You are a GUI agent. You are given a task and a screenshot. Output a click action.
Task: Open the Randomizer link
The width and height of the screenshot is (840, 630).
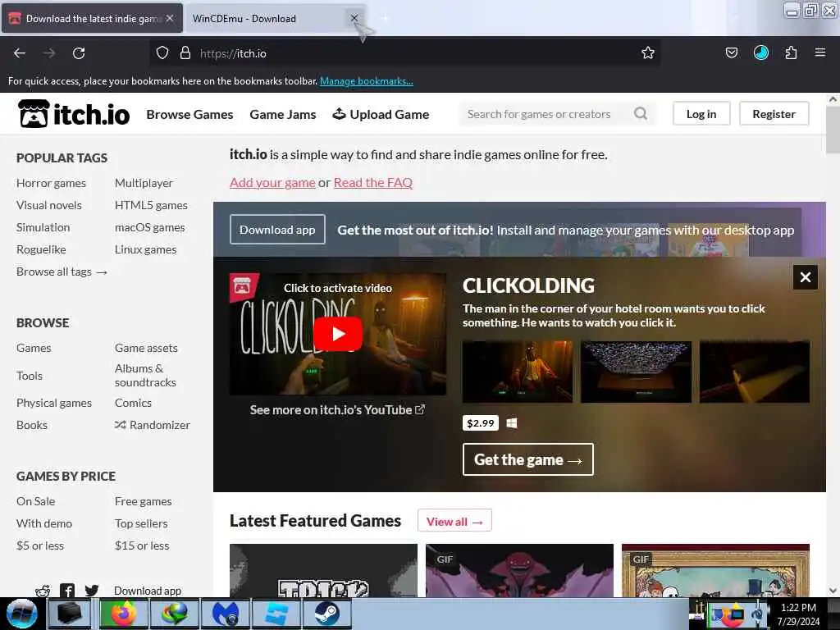(152, 425)
